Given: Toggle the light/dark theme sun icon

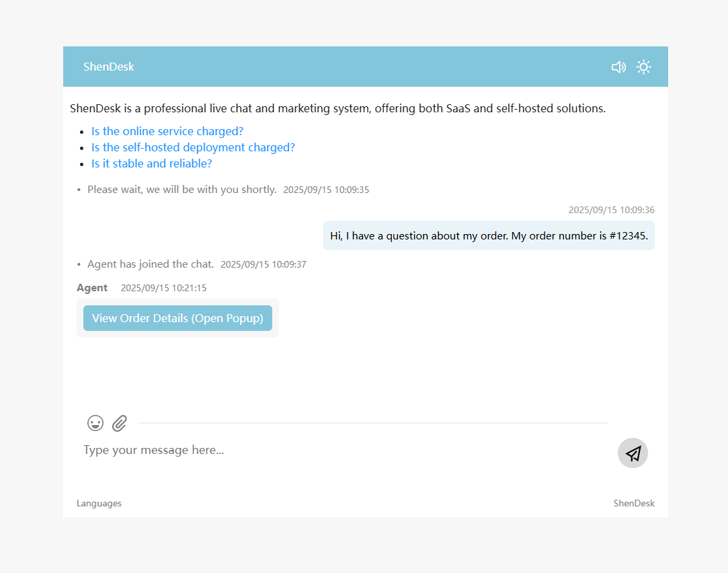Looking at the screenshot, I should pyautogui.click(x=643, y=67).
